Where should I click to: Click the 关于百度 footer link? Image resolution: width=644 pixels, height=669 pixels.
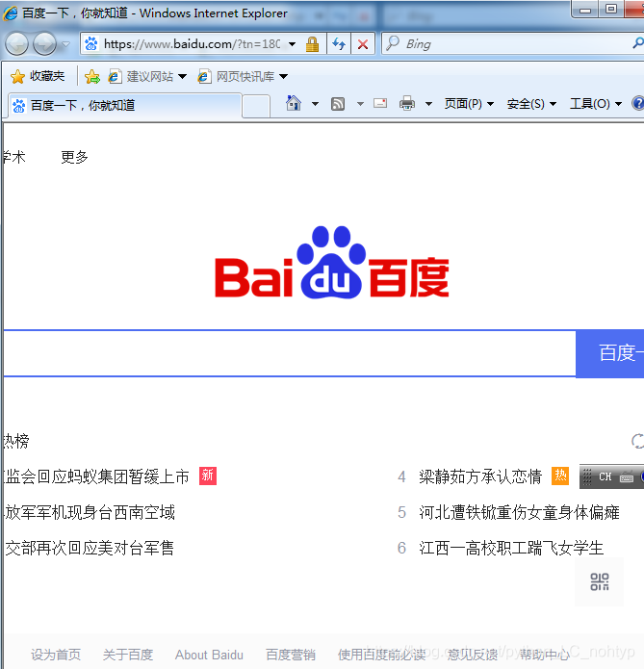click(128, 655)
